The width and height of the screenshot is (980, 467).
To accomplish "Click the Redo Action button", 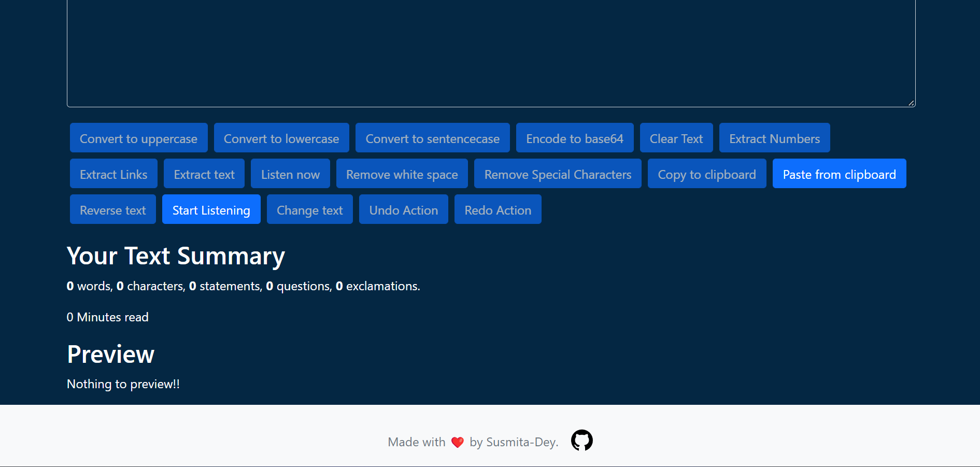I will 498,209.
